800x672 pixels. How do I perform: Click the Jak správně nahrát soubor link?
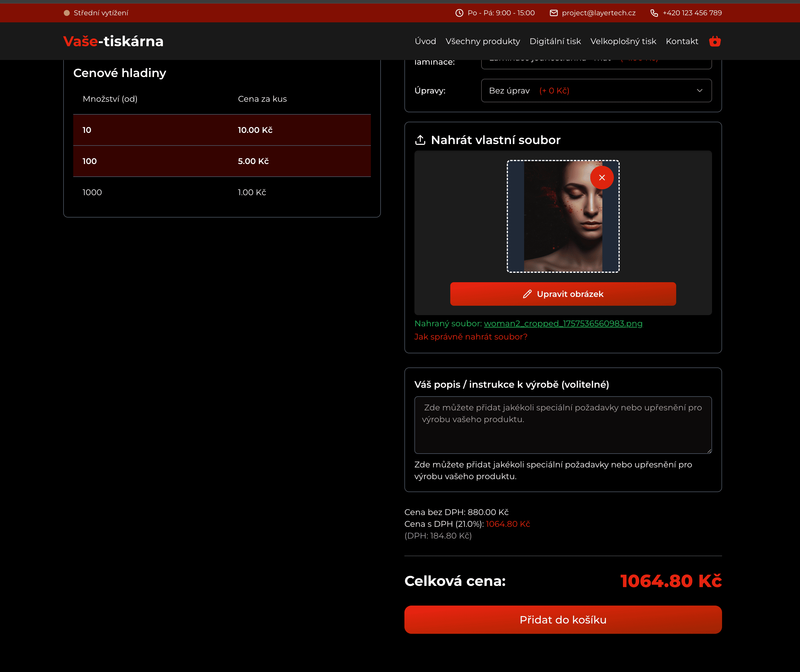[471, 337]
